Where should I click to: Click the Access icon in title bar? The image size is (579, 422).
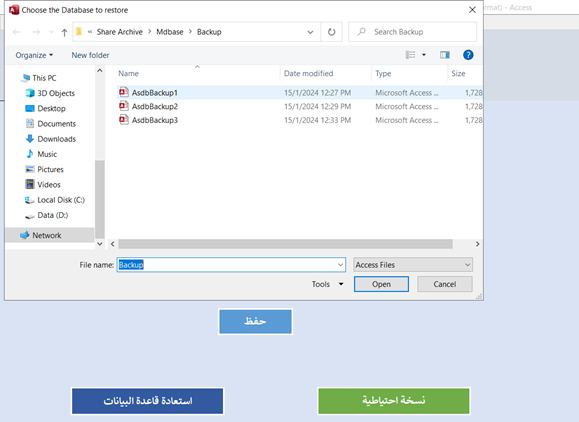point(14,10)
